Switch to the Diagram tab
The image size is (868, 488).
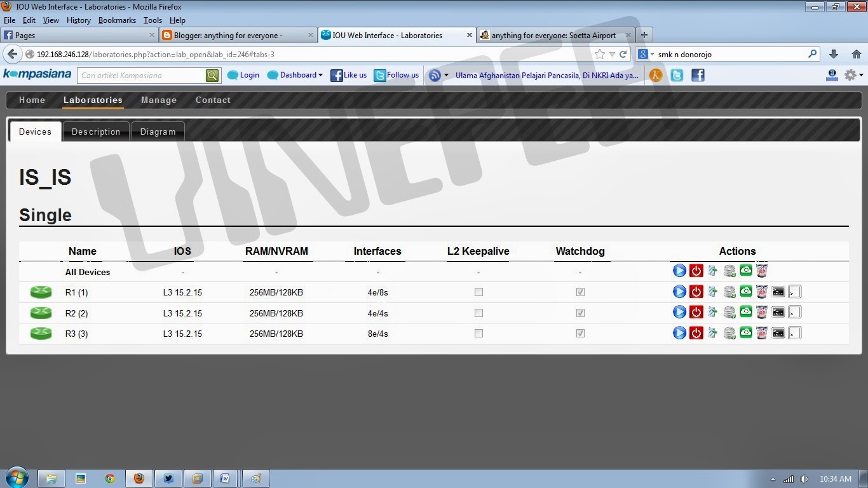coord(158,132)
